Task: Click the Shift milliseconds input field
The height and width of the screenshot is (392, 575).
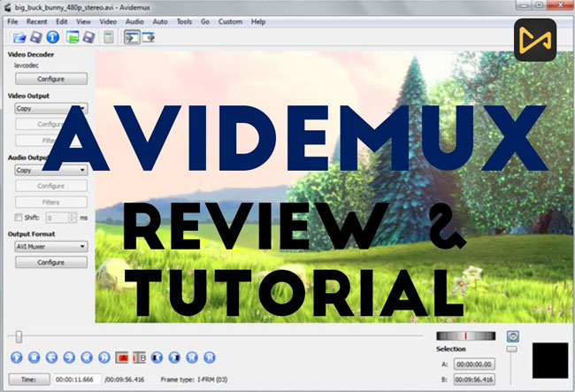Action: 57,218
